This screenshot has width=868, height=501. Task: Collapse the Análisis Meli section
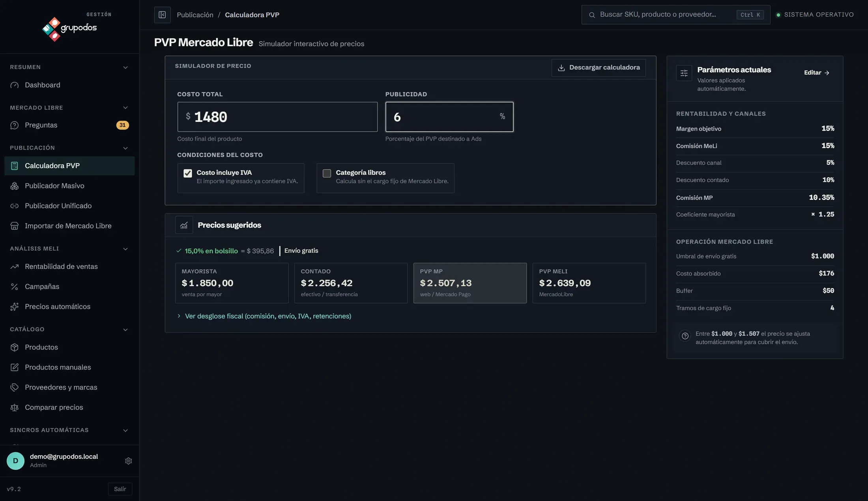(125, 249)
